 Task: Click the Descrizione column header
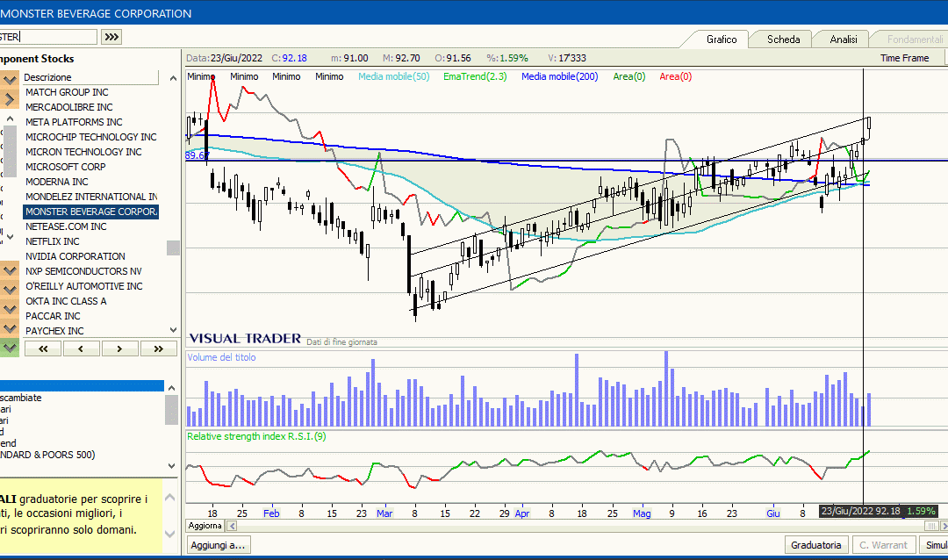(90, 77)
